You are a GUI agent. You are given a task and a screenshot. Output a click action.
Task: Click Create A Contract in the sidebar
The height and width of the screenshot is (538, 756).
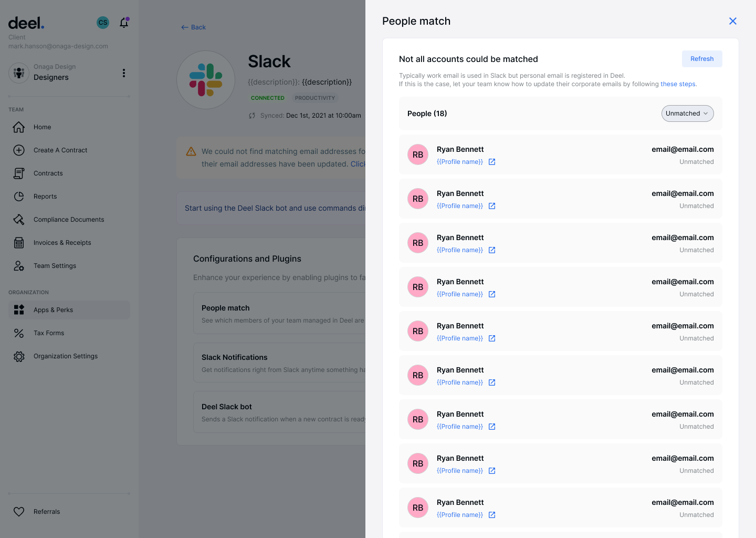(x=60, y=150)
